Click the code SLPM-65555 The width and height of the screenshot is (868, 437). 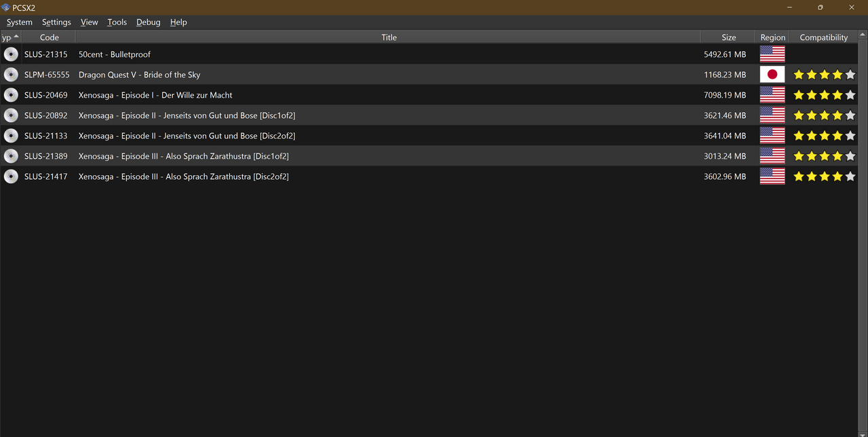coord(47,75)
